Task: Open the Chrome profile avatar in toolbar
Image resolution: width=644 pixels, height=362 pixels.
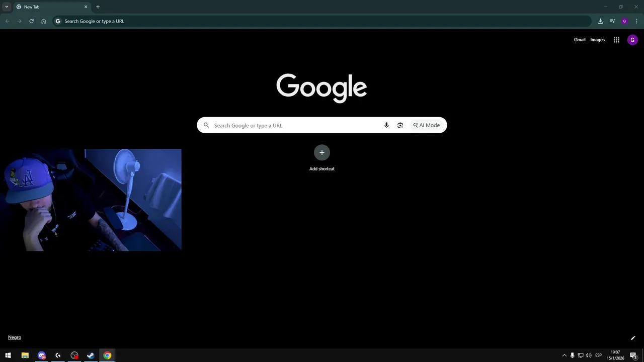Action: click(624, 21)
